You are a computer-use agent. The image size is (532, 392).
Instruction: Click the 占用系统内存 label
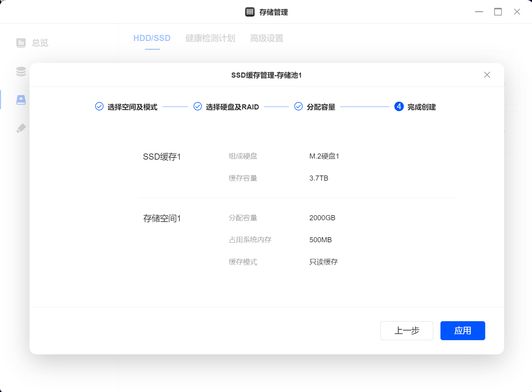click(250, 240)
